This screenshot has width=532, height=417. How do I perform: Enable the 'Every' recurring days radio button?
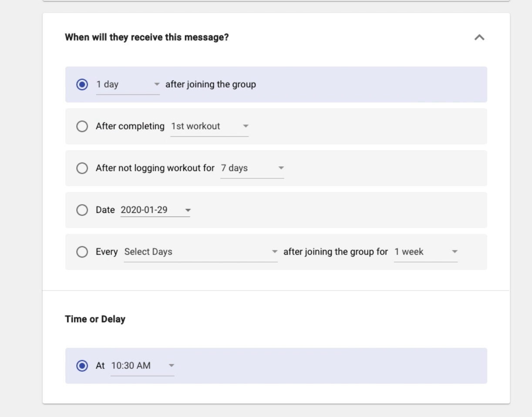[81, 252]
